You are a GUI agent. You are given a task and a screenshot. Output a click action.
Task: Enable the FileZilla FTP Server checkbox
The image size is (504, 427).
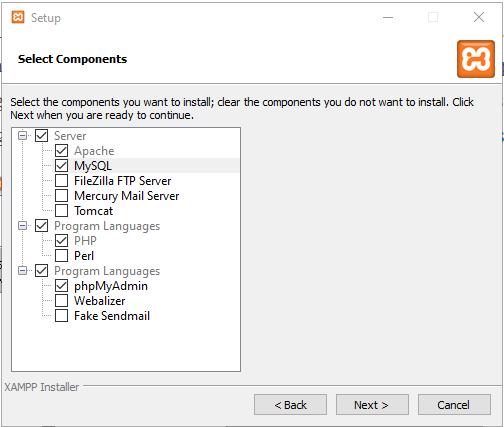62,180
